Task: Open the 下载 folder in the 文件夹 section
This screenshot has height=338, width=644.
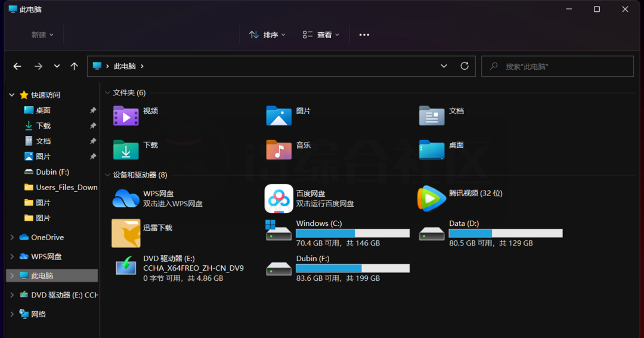Action: [126, 150]
